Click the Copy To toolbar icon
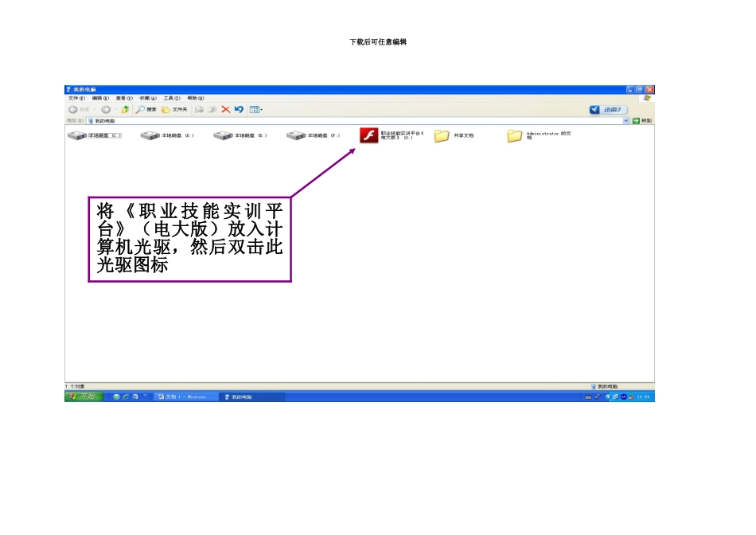This screenshot has width=756, height=535. point(212,110)
